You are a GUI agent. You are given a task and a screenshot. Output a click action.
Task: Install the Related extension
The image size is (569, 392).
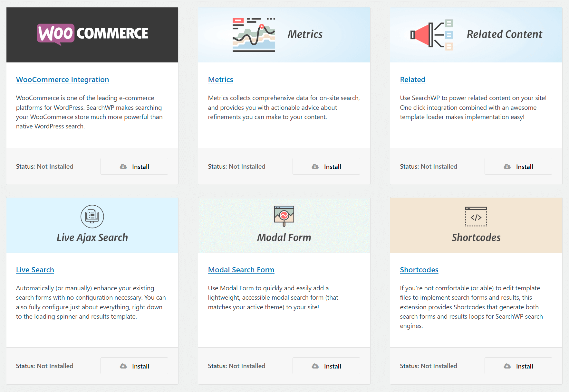[518, 166]
